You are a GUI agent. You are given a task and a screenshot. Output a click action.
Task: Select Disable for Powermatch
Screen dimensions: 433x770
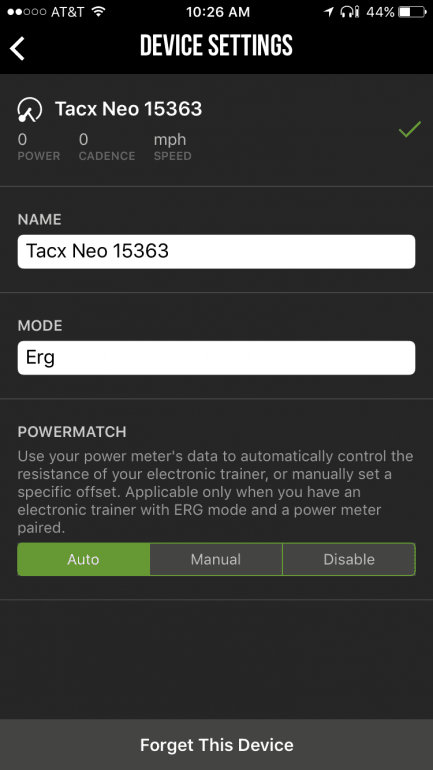[349, 559]
